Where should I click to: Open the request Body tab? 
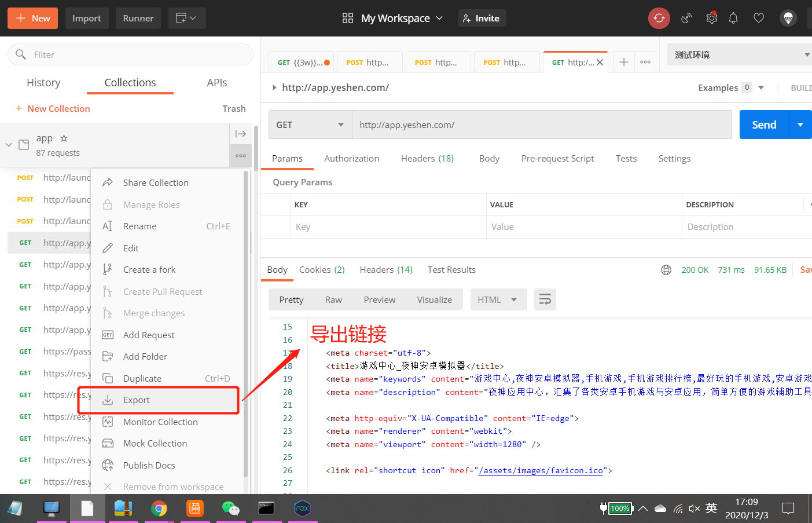click(x=489, y=159)
